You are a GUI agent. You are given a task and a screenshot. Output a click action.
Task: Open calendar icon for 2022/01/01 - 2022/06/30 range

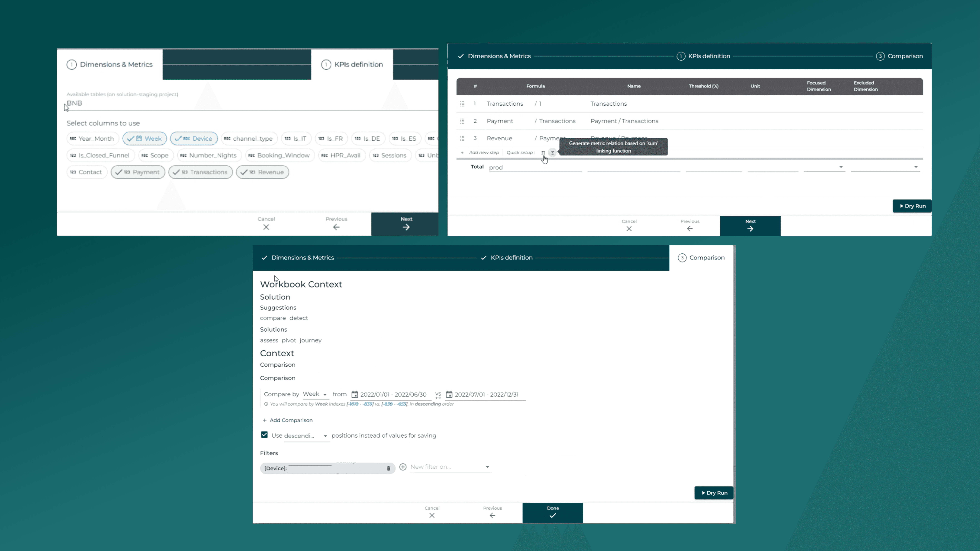pos(355,394)
